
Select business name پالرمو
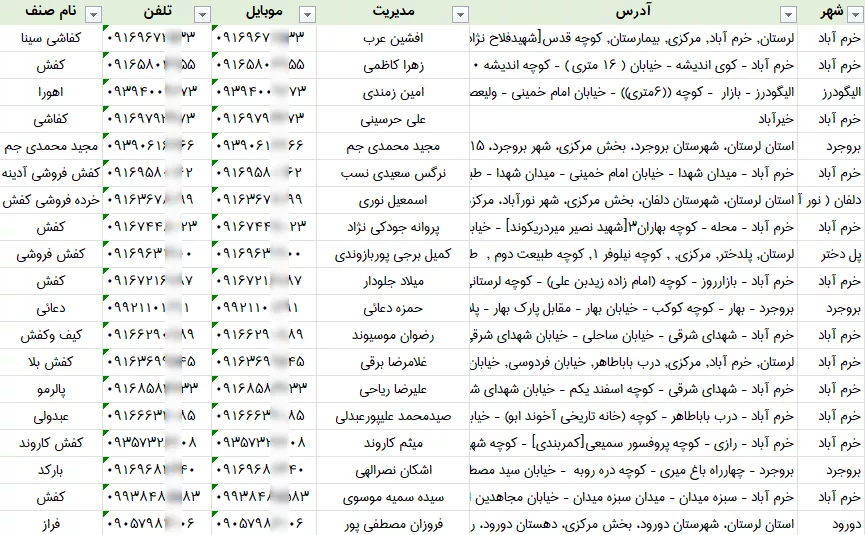51,389
